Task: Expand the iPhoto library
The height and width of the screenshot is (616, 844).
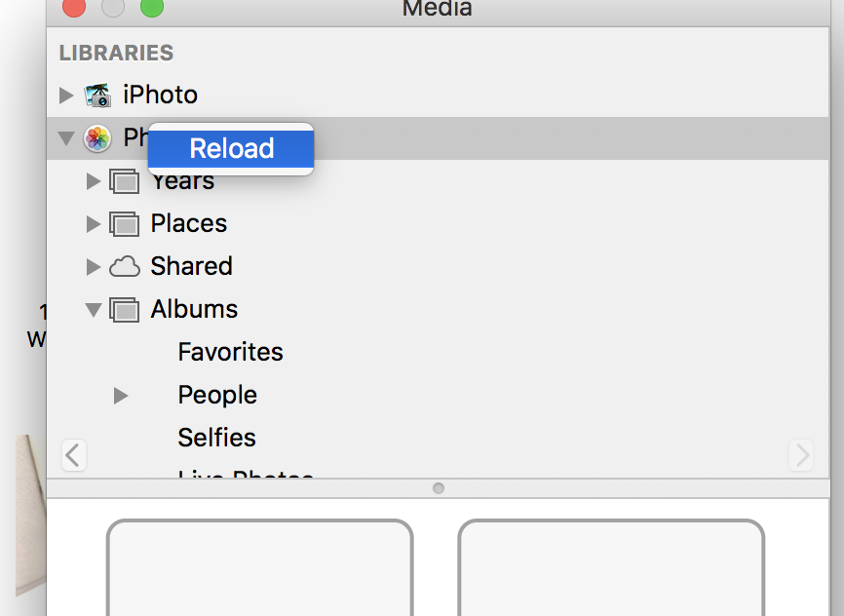Action: (x=66, y=96)
